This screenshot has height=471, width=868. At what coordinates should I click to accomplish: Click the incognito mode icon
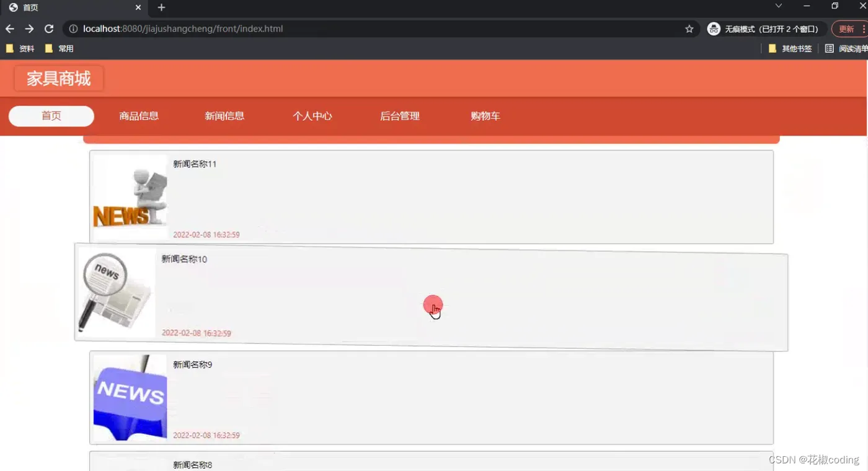click(x=714, y=29)
